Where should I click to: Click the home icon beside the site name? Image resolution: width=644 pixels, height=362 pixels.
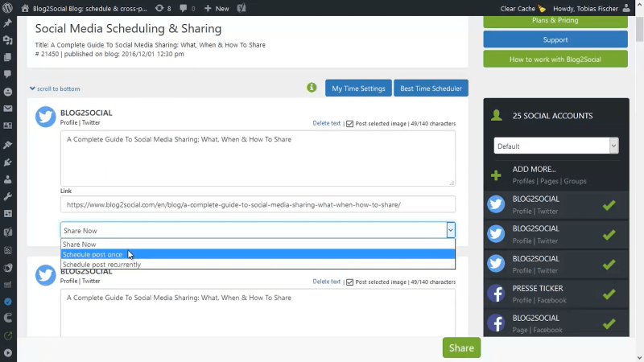[x=25, y=8]
